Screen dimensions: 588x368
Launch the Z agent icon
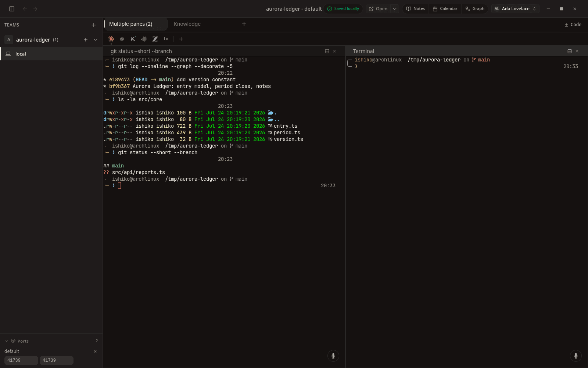click(155, 39)
